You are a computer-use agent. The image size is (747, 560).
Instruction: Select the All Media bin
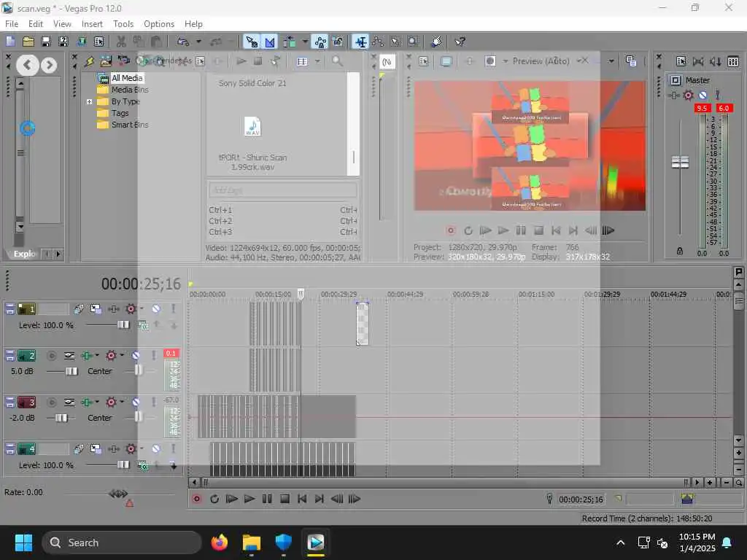pos(127,77)
